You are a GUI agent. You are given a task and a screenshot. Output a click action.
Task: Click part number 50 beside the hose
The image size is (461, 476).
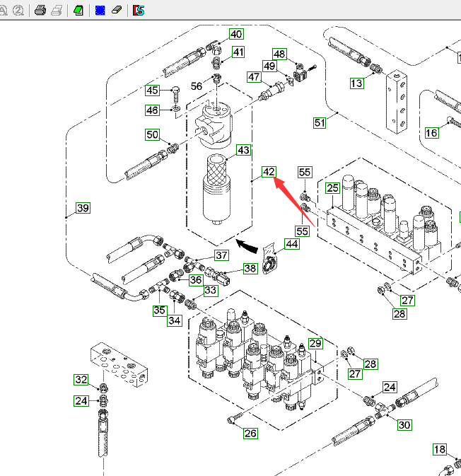153,135
